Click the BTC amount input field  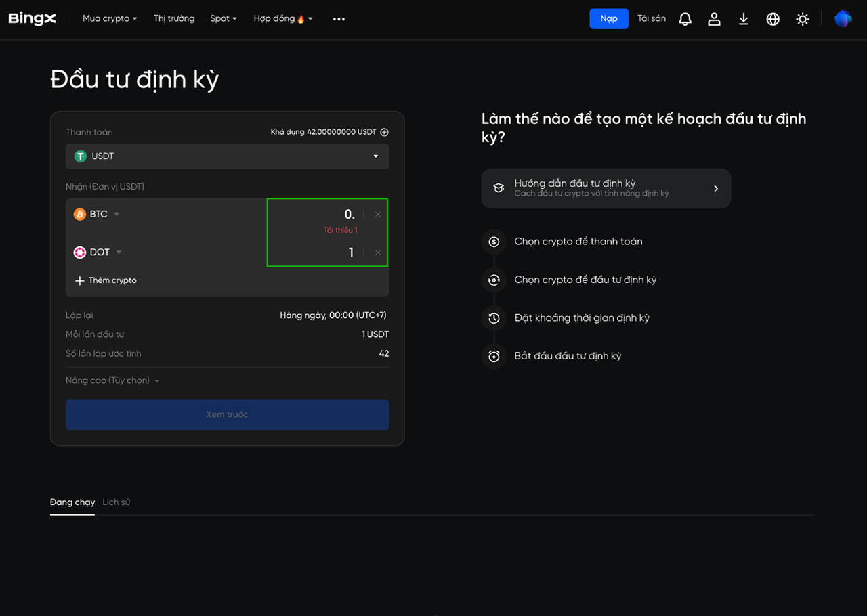[x=318, y=215]
